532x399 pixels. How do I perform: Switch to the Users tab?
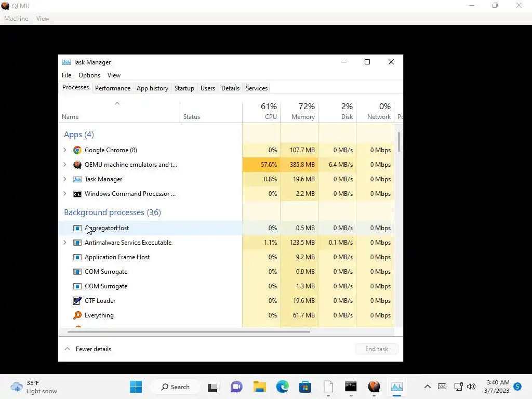tap(208, 88)
